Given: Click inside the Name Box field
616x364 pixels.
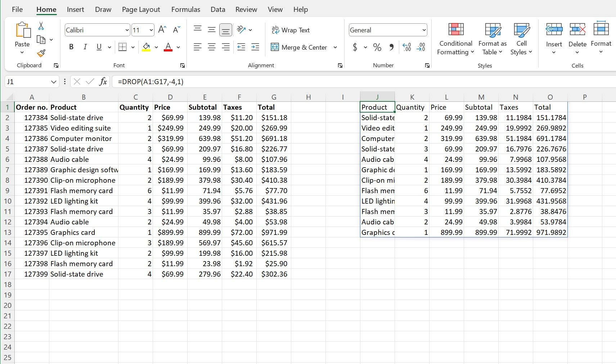Looking at the screenshot, I should (27, 82).
